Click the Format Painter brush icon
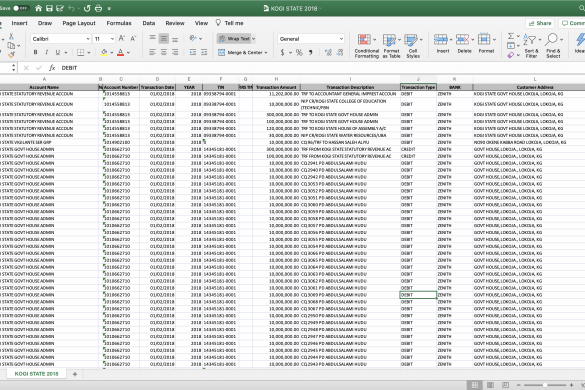The height and width of the screenshot is (390, 585). tap(11, 55)
